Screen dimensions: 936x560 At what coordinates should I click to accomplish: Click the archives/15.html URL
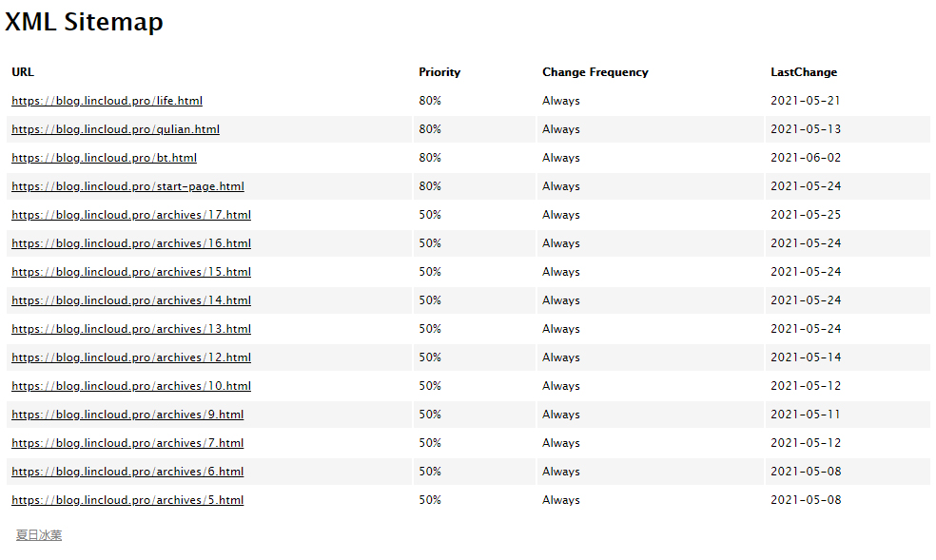point(131,272)
